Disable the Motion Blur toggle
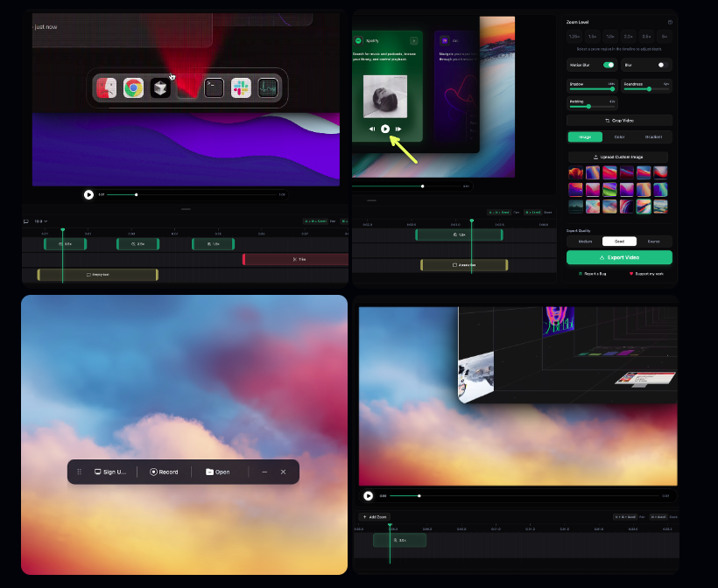Screen dimensions: 718x588 (609, 65)
